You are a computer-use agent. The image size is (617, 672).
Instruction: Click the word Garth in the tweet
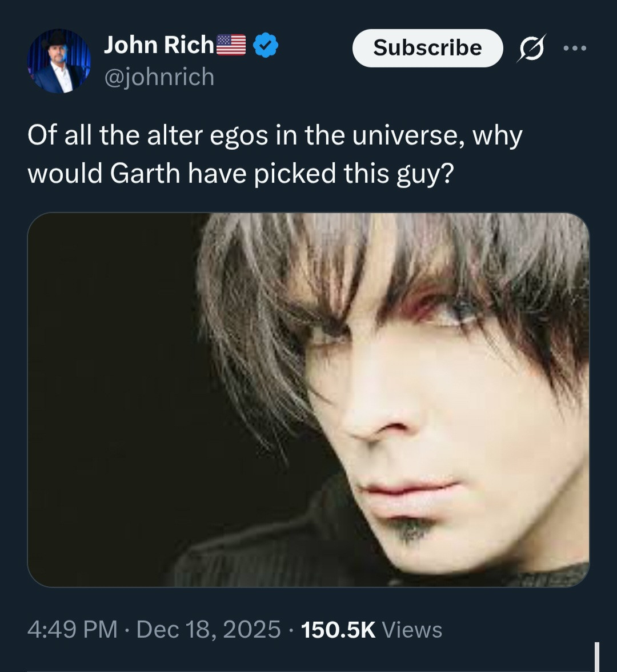145,173
